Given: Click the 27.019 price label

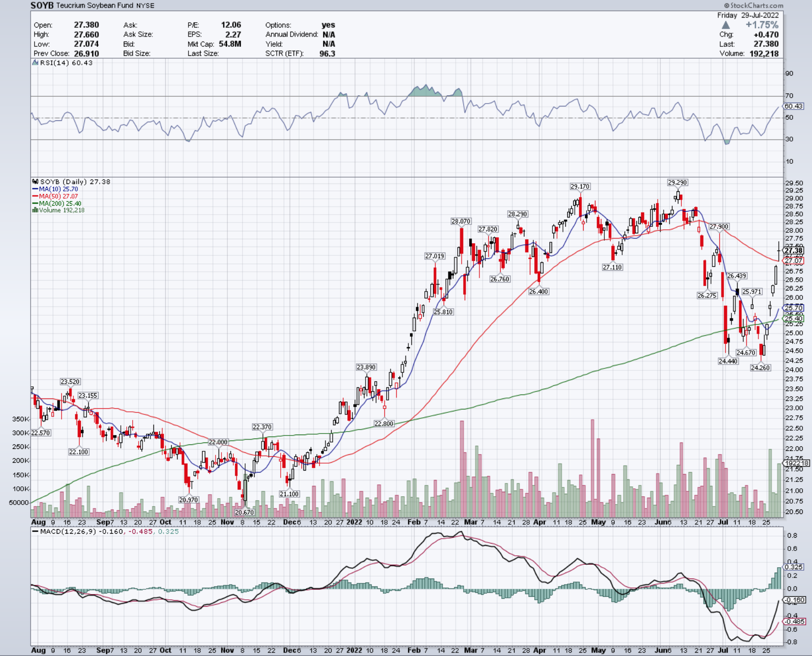Looking at the screenshot, I should point(435,256).
